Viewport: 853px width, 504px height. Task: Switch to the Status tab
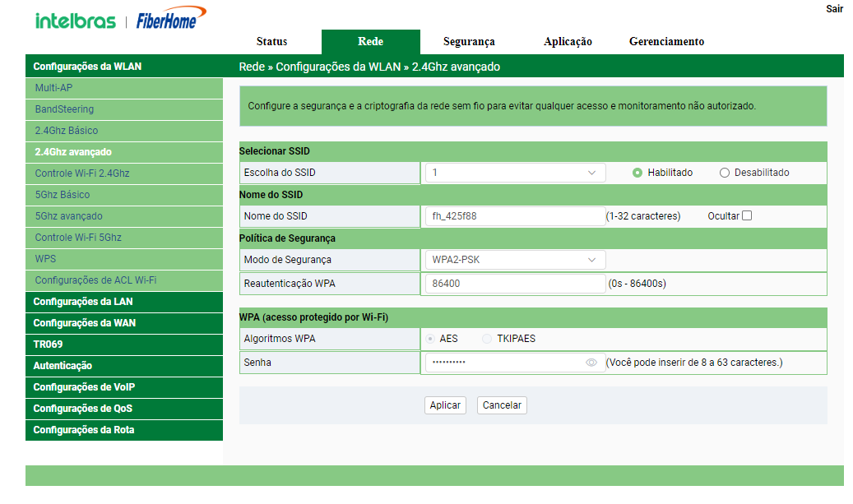tap(272, 42)
